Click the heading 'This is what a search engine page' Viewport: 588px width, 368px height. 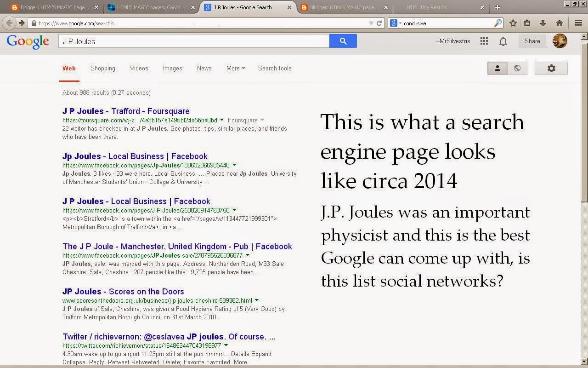pos(422,151)
